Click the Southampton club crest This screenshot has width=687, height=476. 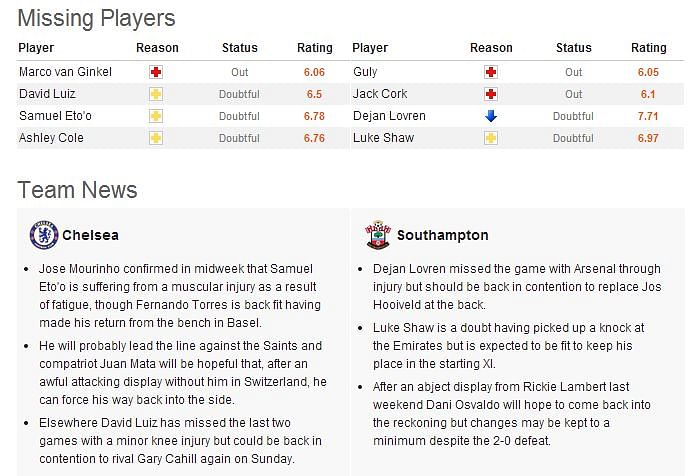click(x=378, y=235)
